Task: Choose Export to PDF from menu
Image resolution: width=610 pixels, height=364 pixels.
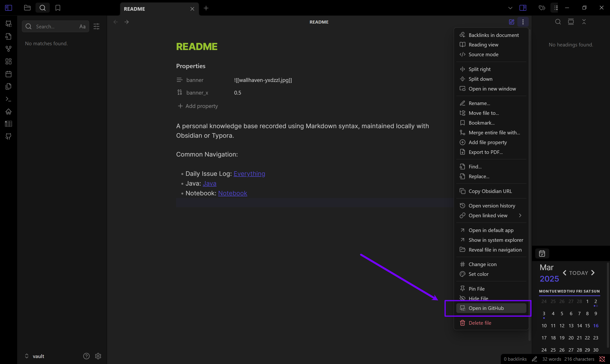Action: tap(485, 152)
